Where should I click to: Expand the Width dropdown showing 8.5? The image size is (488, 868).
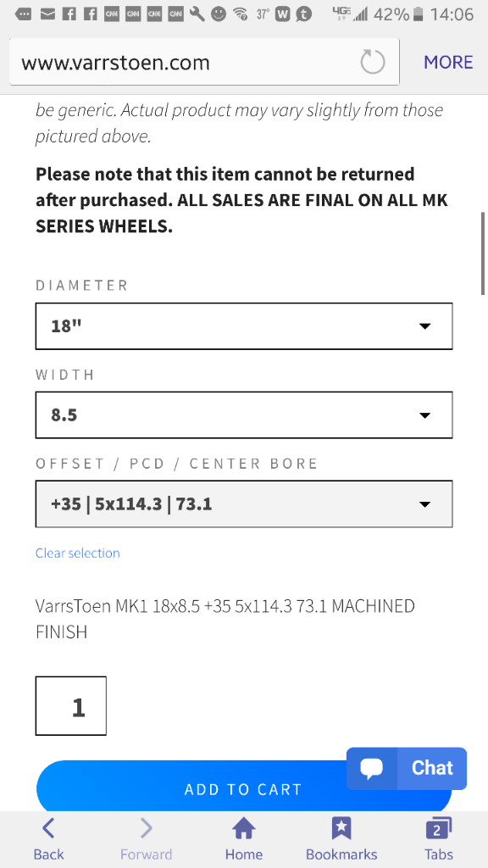pos(244,415)
